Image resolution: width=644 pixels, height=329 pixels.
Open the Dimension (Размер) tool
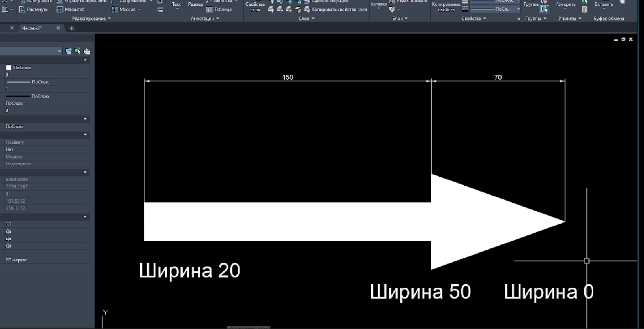pos(195,4)
